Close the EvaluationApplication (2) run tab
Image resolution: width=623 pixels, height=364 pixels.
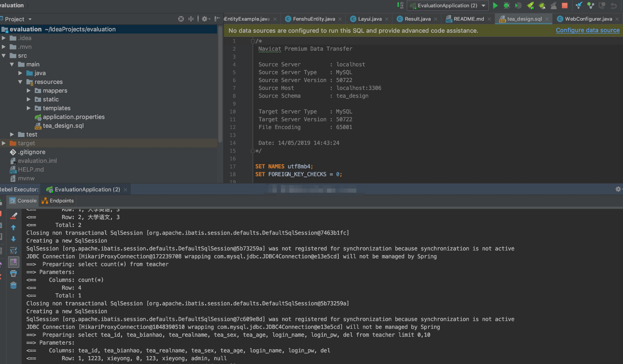[125, 190]
